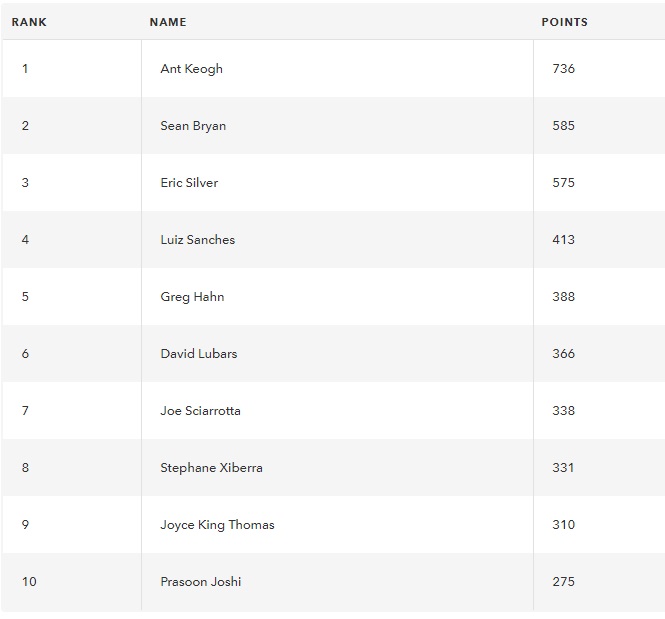The height and width of the screenshot is (619, 665).
Task: Click the 275 points cell
Action: (564, 582)
